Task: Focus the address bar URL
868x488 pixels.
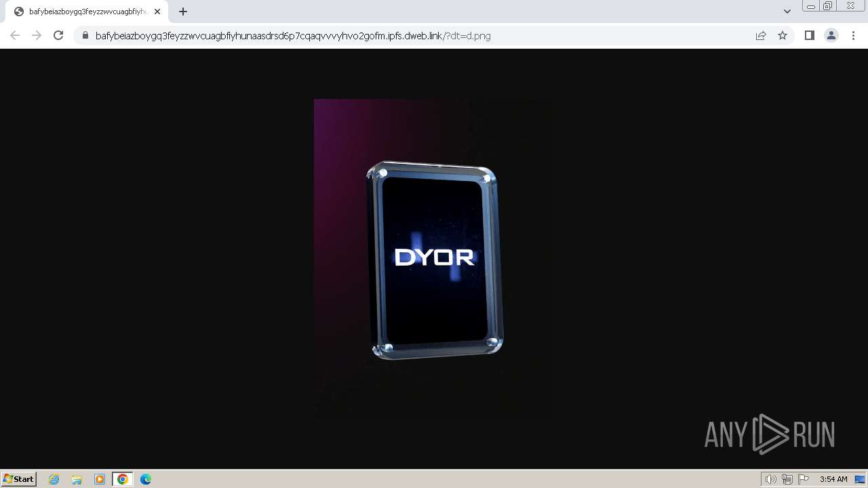Action: click(293, 36)
